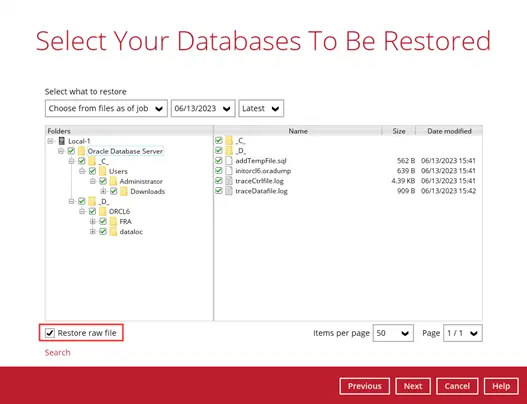Click the FRA folder icon
The image size is (527, 404).
click(x=113, y=221)
